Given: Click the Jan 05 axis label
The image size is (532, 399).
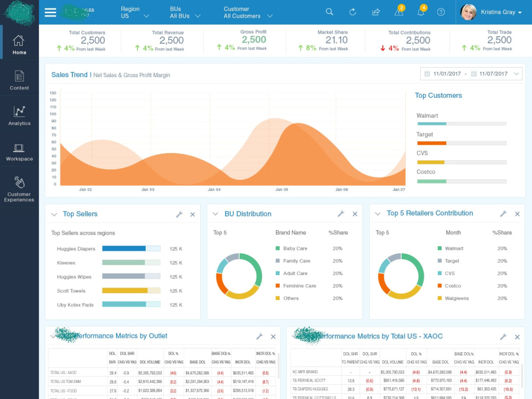Looking at the screenshot, I should click(x=281, y=190).
